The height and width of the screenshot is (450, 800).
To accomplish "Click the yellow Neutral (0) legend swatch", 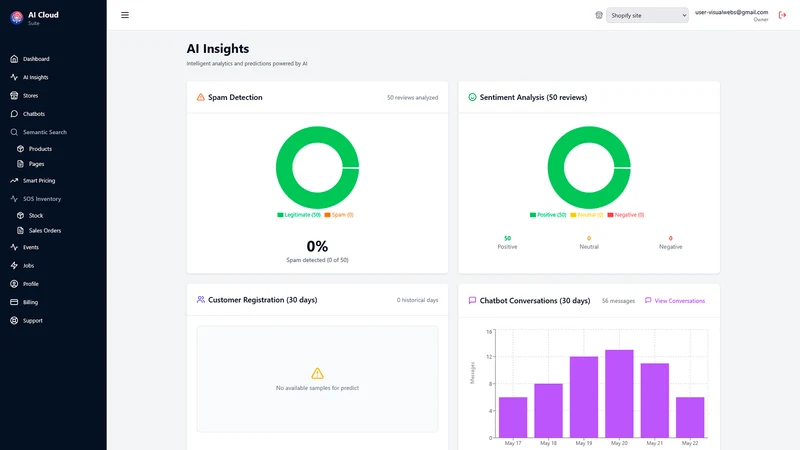I will pos(573,215).
